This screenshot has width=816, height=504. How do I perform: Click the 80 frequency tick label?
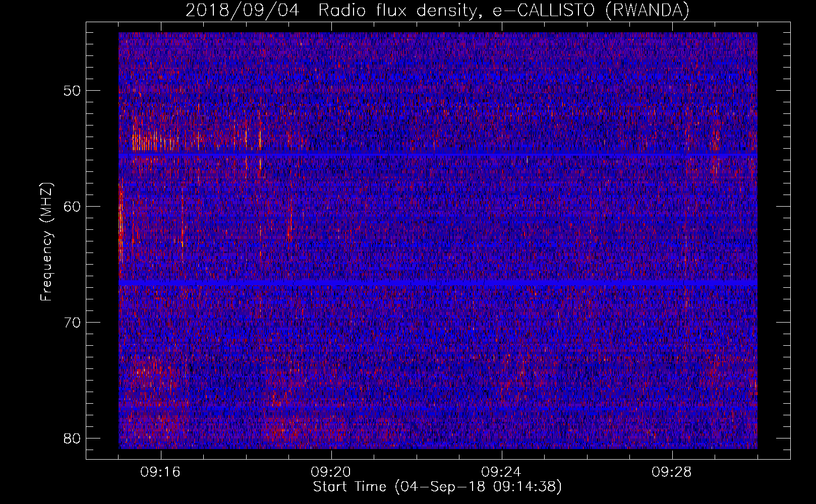[x=73, y=438]
